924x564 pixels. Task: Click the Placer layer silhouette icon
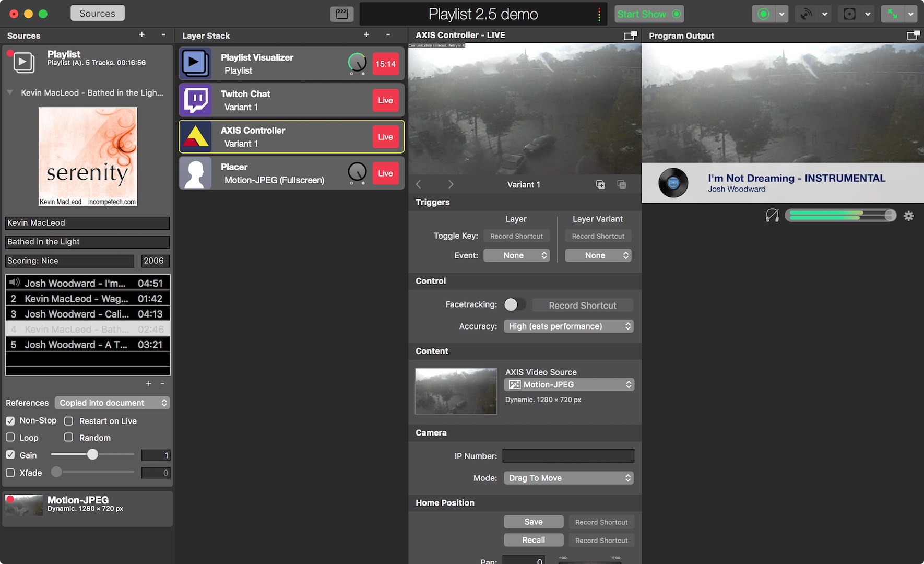pos(196,173)
